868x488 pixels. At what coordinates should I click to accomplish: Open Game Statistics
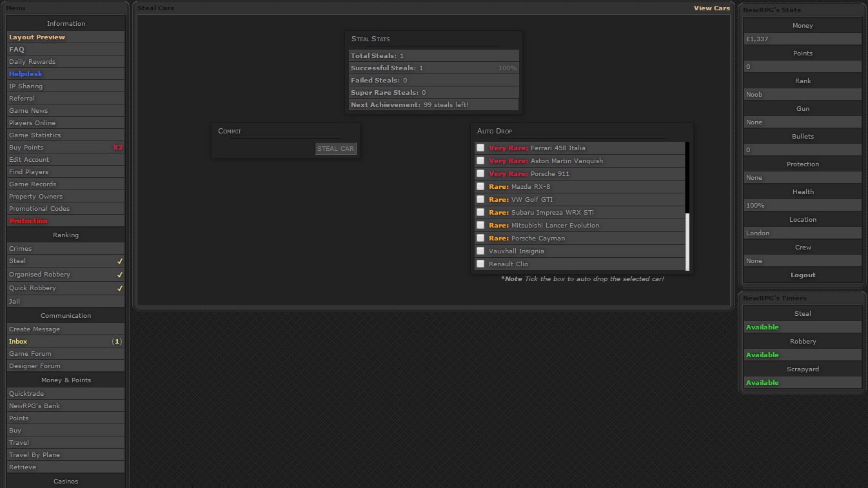coord(65,135)
